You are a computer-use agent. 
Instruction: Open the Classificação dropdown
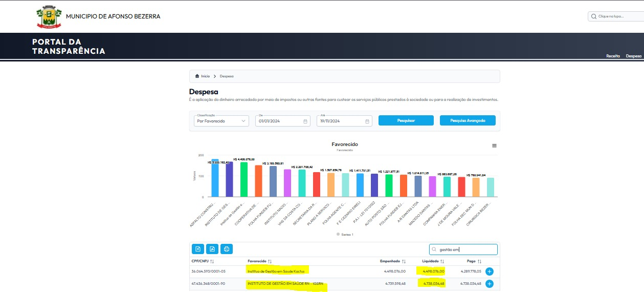(221, 121)
